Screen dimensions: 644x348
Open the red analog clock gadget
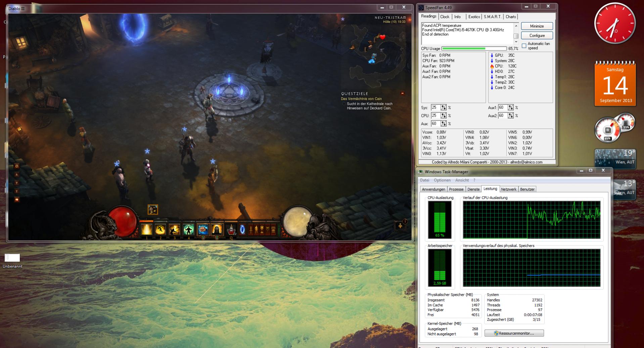tap(615, 24)
